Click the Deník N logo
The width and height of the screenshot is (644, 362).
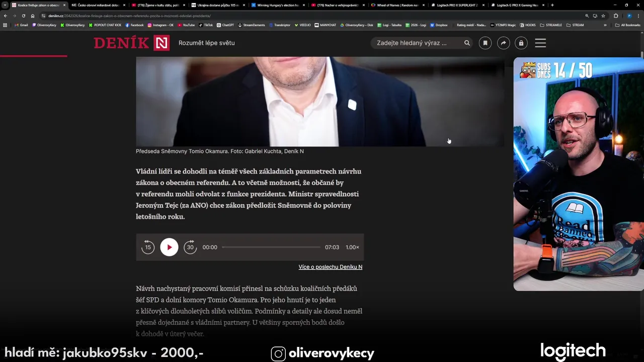[x=131, y=43]
